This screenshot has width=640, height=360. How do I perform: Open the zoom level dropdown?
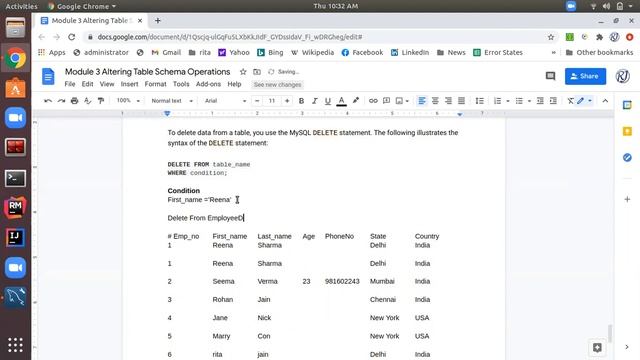(128, 101)
